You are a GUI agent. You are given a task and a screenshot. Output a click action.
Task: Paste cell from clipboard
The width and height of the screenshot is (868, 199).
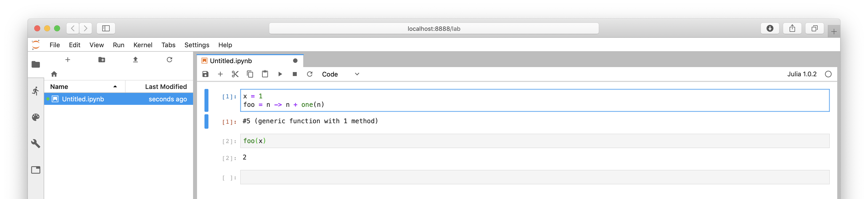(x=265, y=74)
